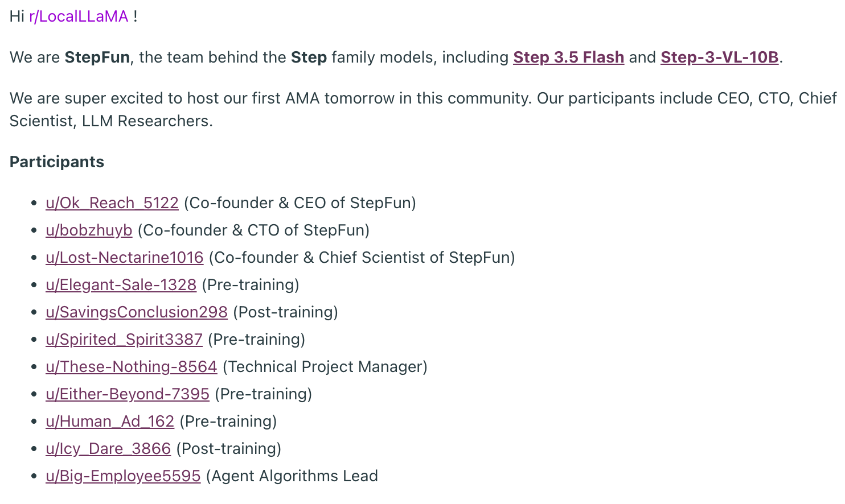This screenshot has height=504, width=845.
Task: Click the u/Lost-Nectarine1016 user link
Action: tap(125, 258)
